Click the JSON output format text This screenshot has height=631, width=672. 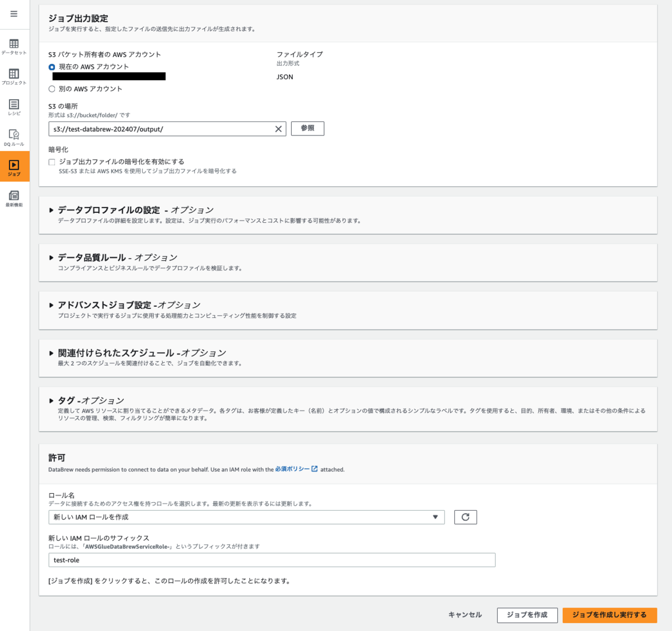coord(284,77)
